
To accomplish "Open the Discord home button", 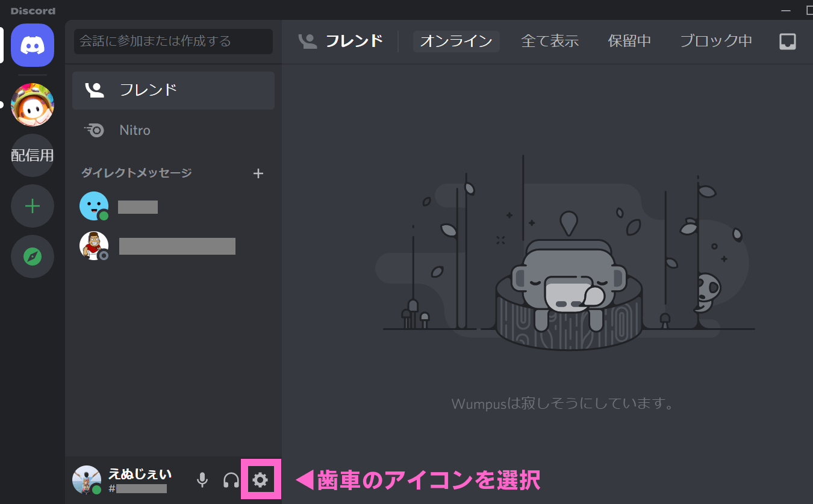I will pyautogui.click(x=33, y=45).
